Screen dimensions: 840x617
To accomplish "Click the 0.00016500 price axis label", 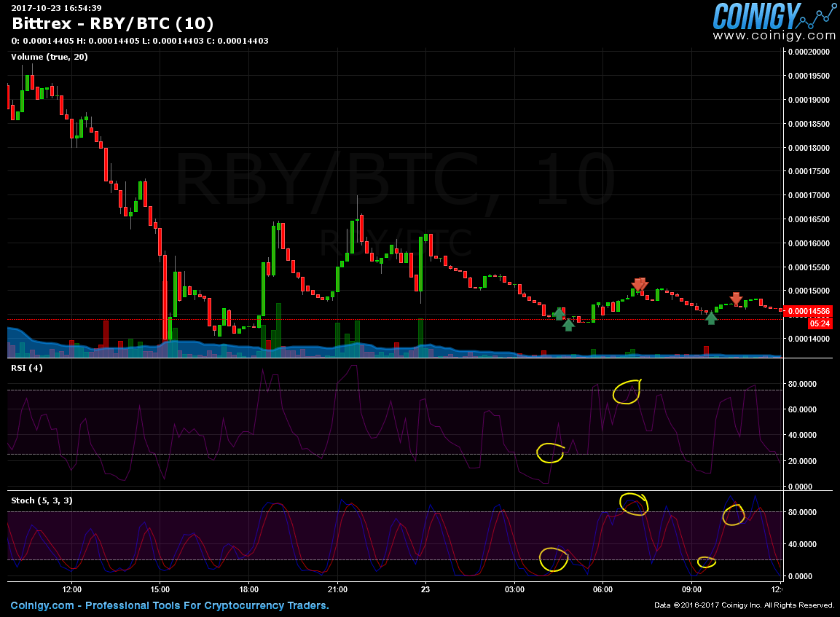I will coord(809,219).
